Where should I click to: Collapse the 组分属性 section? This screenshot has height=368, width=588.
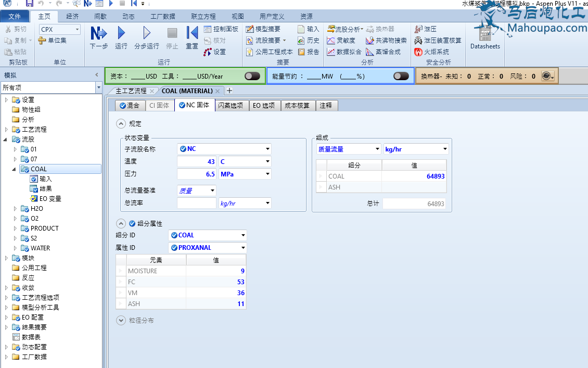click(121, 224)
